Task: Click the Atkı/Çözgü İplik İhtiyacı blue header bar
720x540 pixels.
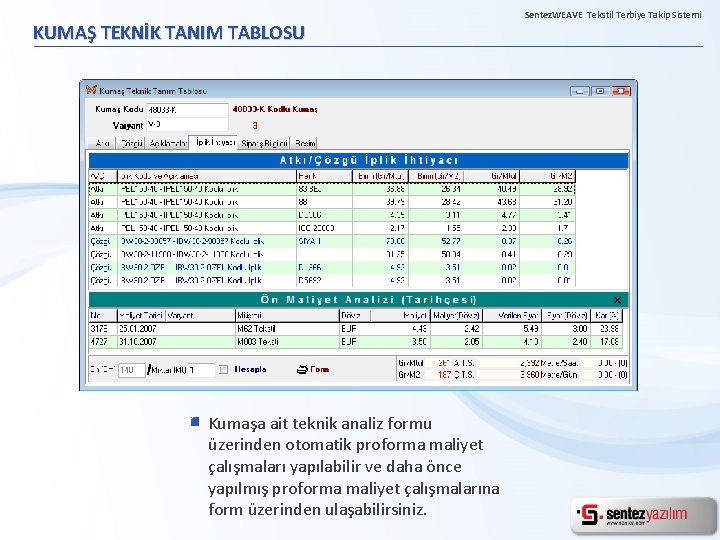Action: 358,160
